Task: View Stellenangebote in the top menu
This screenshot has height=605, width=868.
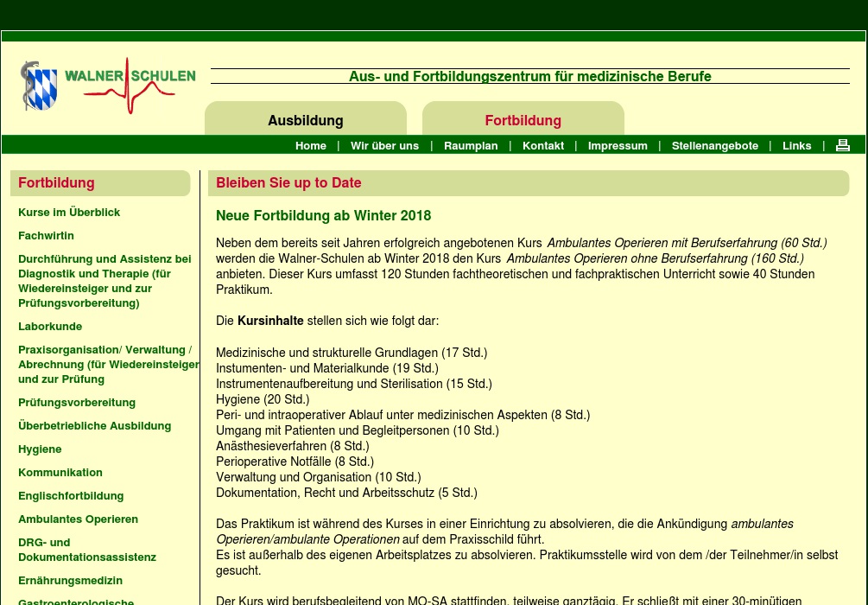Action: [715, 146]
